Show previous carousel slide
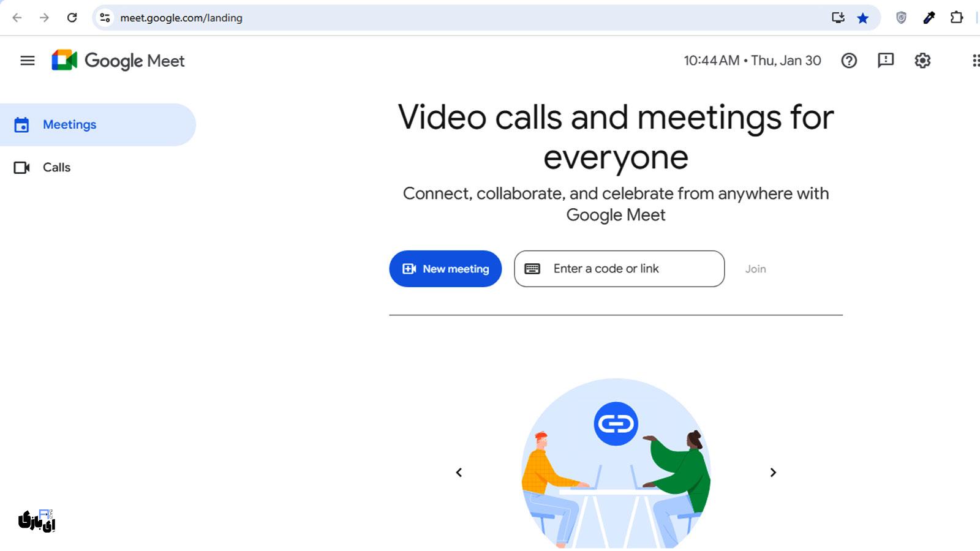Screen dimensions: 980x551 (x=459, y=473)
